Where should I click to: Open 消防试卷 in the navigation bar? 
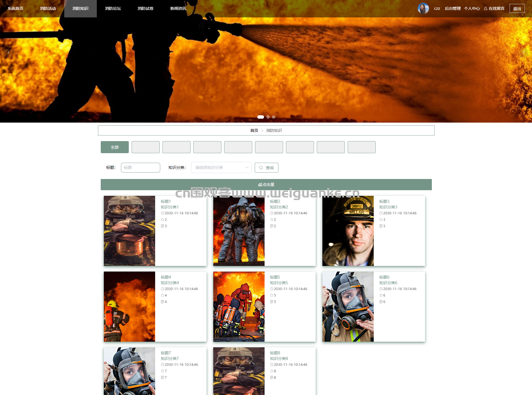pos(146,9)
